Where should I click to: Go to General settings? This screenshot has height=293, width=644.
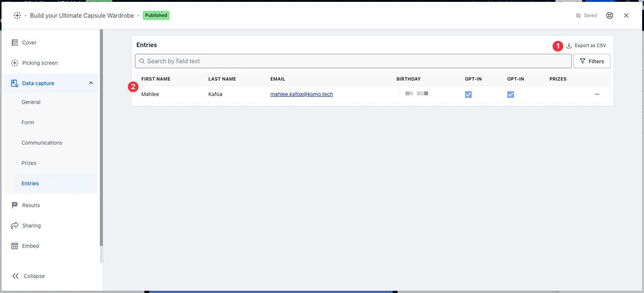pyautogui.click(x=31, y=102)
